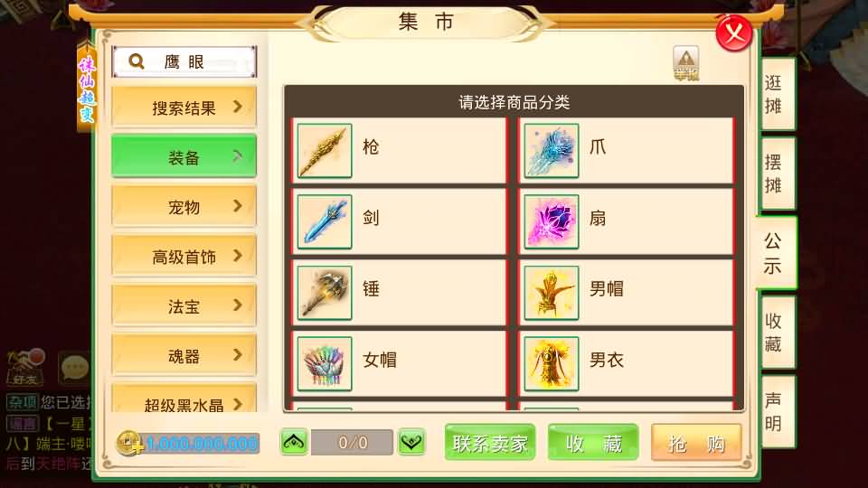
Task: Switch to the 逛摊 tab
Action: [778, 94]
